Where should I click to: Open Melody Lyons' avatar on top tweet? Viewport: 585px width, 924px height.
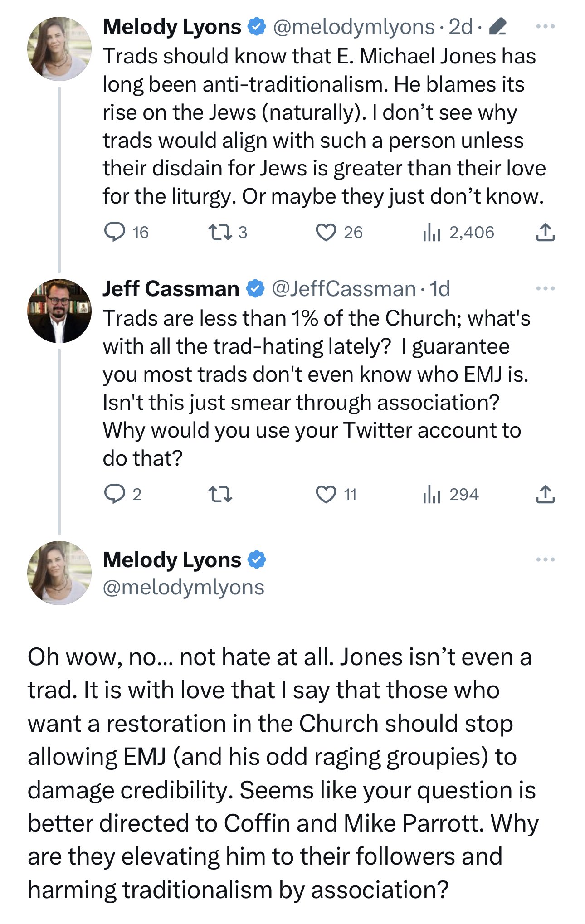tap(59, 49)
